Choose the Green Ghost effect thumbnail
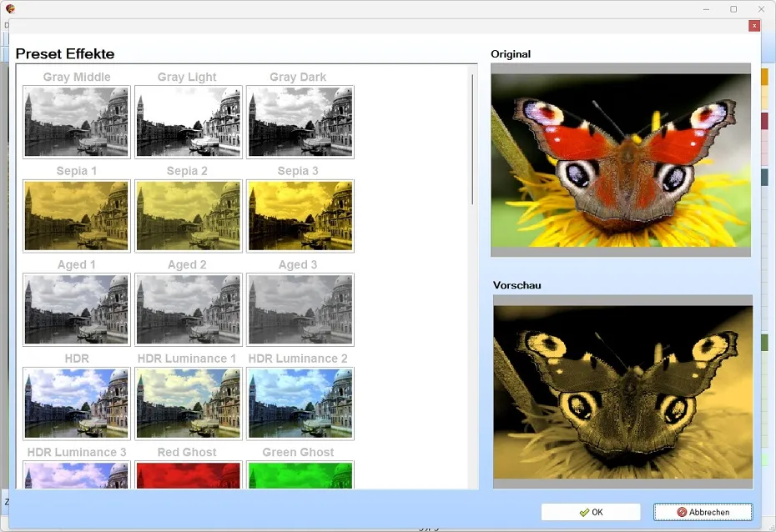The height and width of the screenshot is (532, 776). (x=300, y=474)
